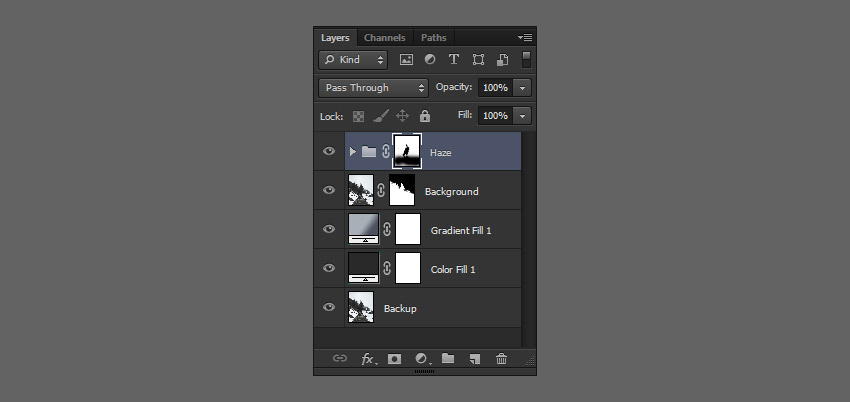Select Color Fill 1 mask thumbnail

tap(408, 268)
